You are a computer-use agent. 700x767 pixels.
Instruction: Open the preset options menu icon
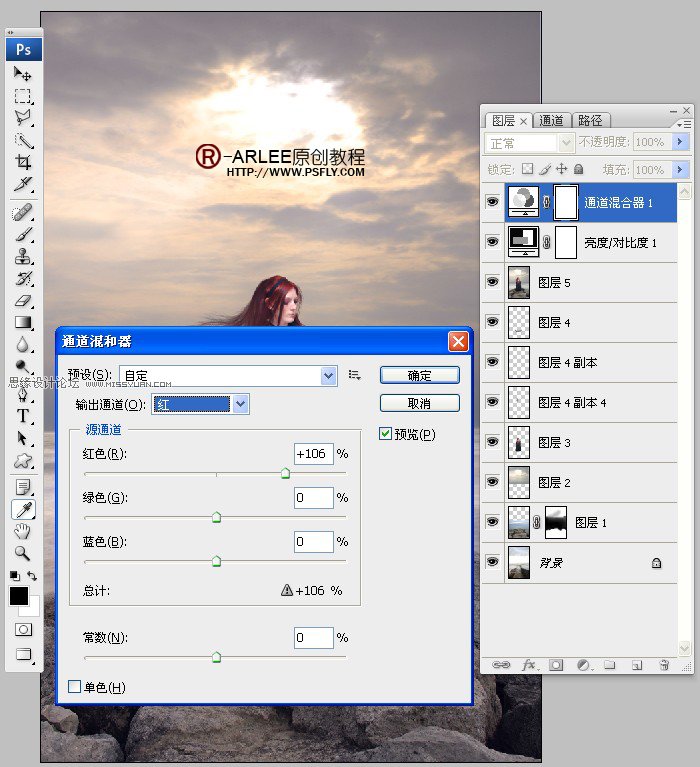click(x=355, y=375)
